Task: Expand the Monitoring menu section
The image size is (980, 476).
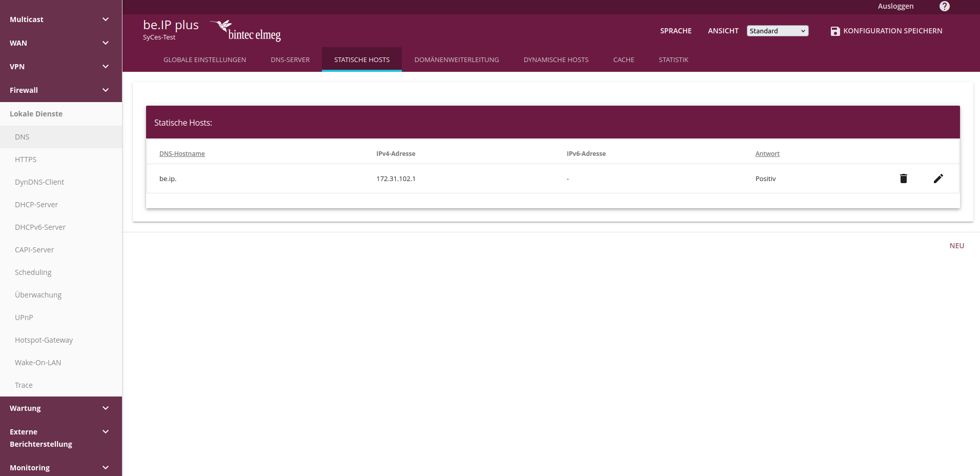Action: [x=61, y=468]
